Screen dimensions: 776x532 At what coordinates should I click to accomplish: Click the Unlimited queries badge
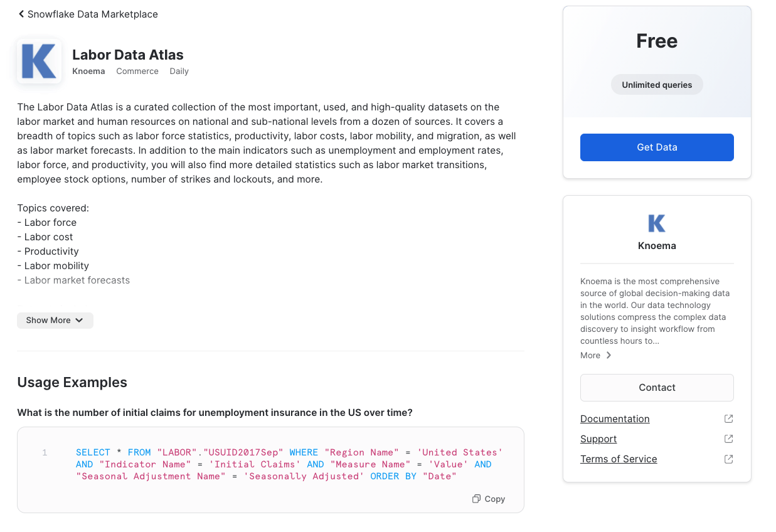tap(657, 85)
